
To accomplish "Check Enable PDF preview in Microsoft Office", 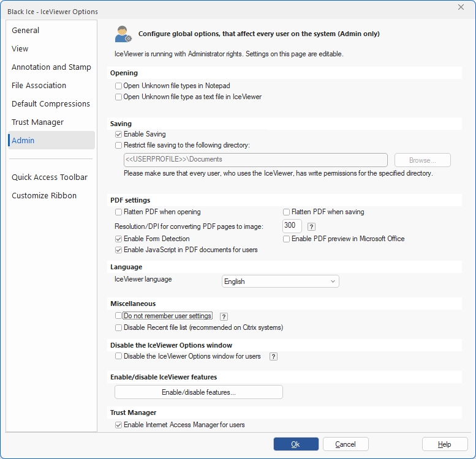I will tap(286, 239).
